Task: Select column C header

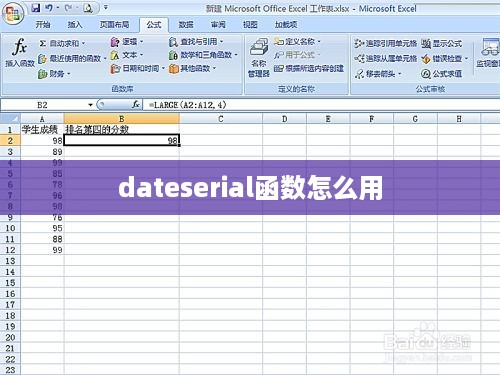Action: point(221,119)
